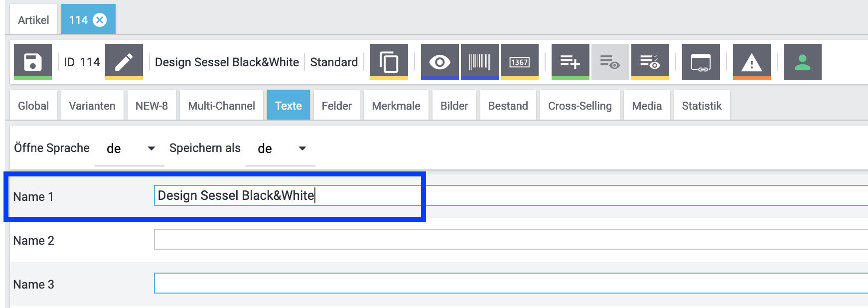The height and width of the screenshot is (308, 868).
Task: Open the Felder tab
Action: [337, 106]
